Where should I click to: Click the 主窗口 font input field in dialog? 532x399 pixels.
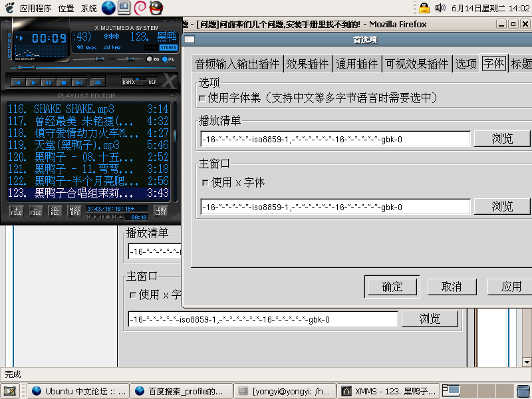click(x=335, y=207)
